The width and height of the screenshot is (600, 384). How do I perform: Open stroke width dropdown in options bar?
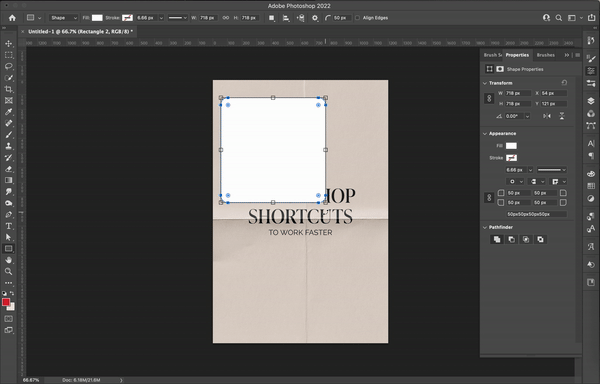tap(161, 18)
